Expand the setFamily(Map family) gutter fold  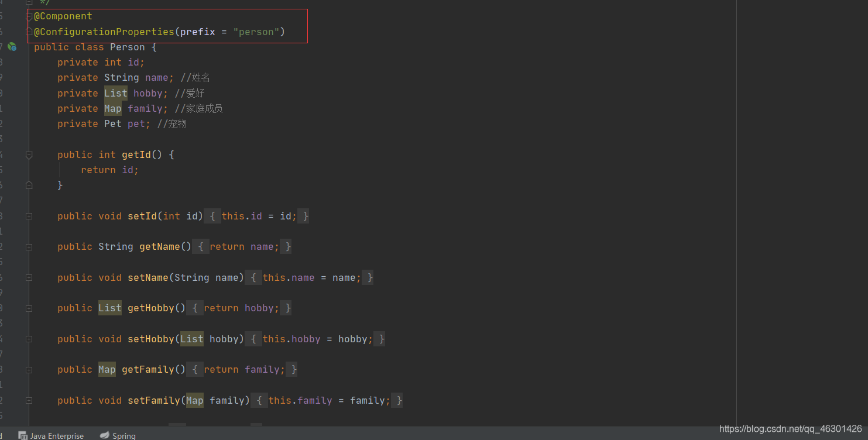pyautogui.click(x=29, y=401)
